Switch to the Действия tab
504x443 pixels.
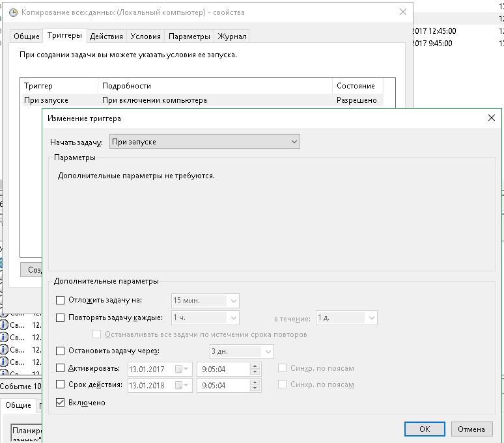106,36
